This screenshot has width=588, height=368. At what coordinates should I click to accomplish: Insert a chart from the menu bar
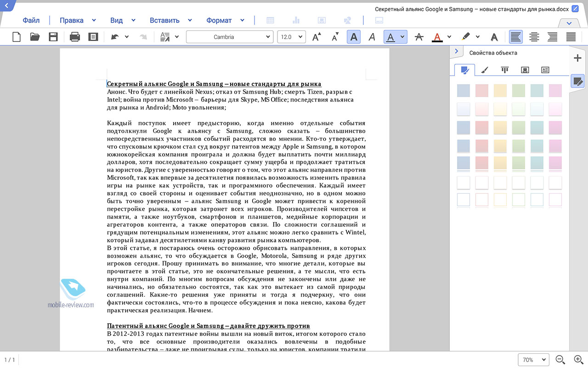click(x=296, y=20)
